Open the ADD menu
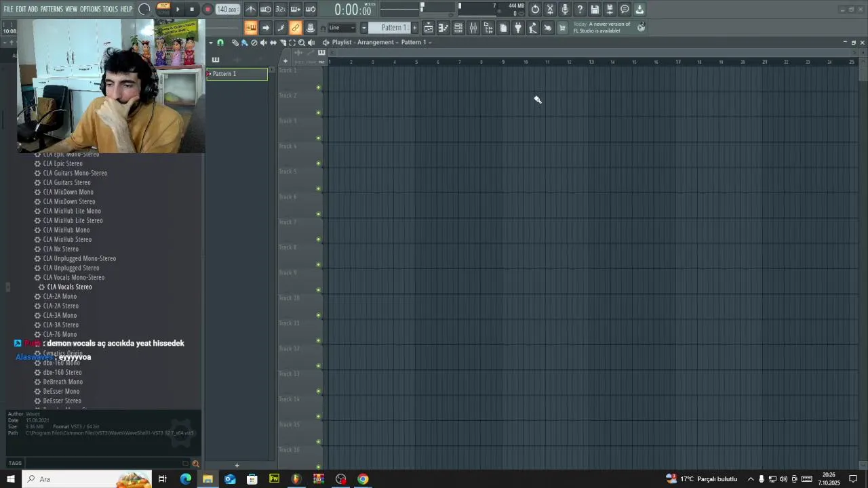 33,9
